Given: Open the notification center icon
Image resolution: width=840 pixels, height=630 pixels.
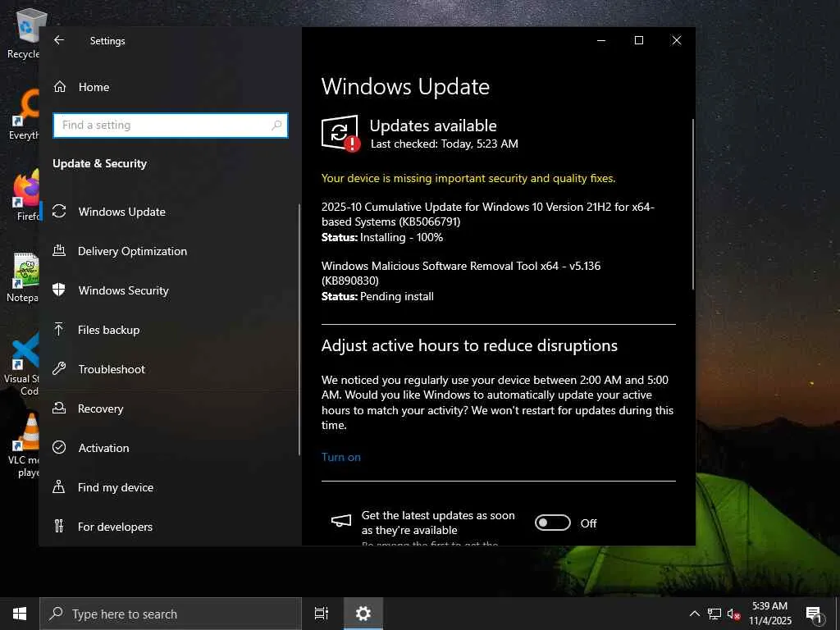Looking at the screenshot, I should (815, 614).
